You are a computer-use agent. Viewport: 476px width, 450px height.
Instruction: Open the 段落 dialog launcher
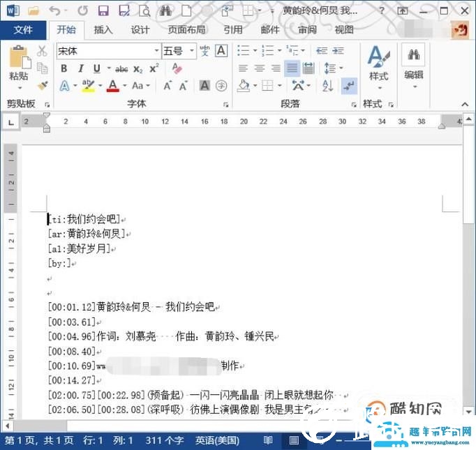[x=354, y=105]
